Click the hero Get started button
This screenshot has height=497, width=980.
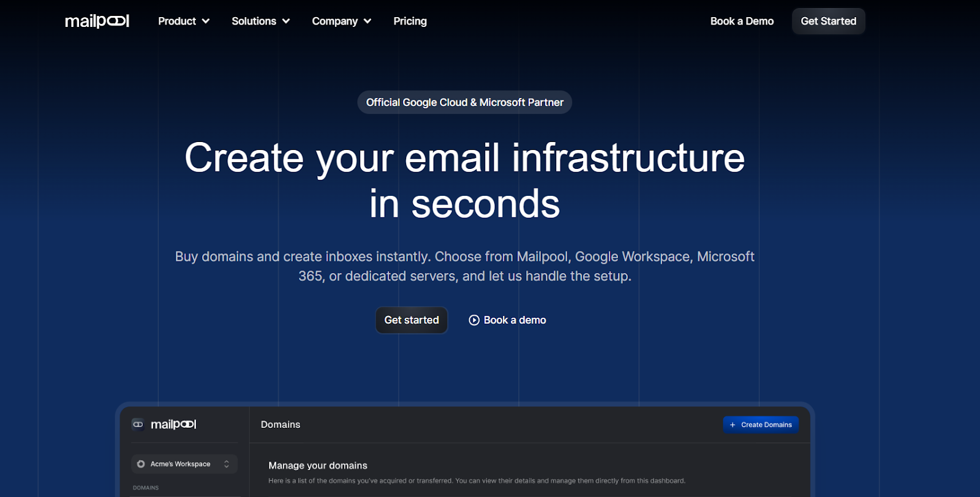[x=412, y=320]
